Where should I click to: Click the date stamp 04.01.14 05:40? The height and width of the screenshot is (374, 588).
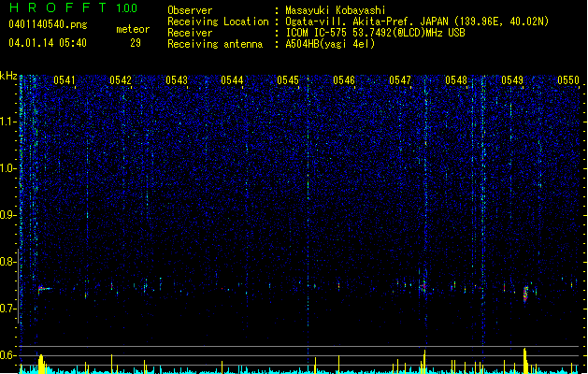(x=48, y=43)
